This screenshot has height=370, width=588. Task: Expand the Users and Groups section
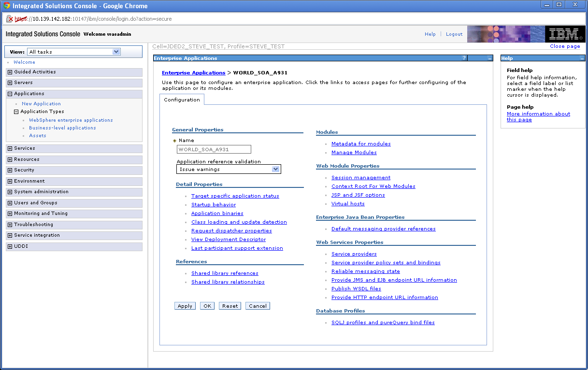click(x=10, y=203)
